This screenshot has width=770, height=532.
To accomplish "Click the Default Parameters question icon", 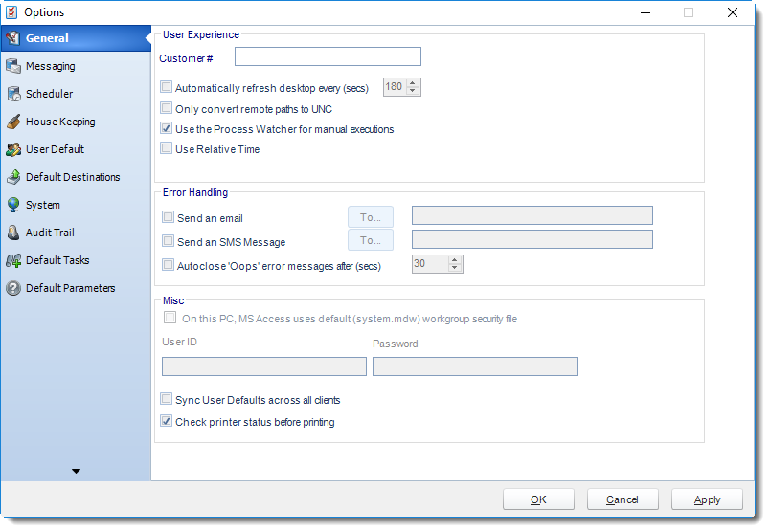I will click(x=13, y=288).
